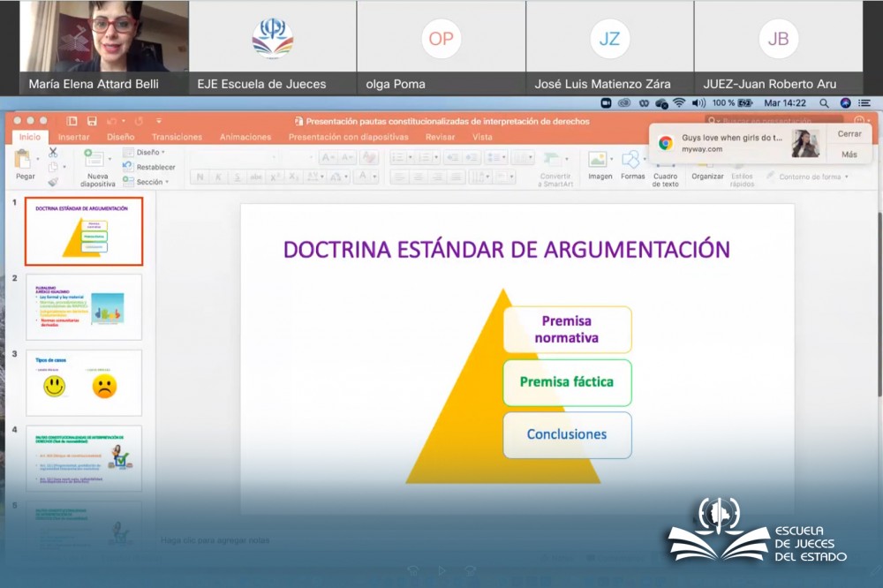Click Restablecer to reset the slide
The height and width of the screenshot is (588, 883).
pos(154,167)
